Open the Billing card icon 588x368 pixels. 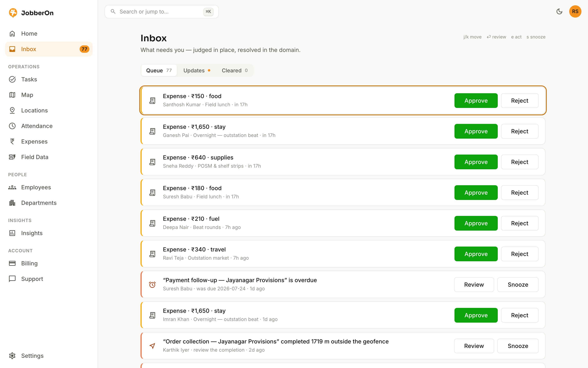pos(12,263)
